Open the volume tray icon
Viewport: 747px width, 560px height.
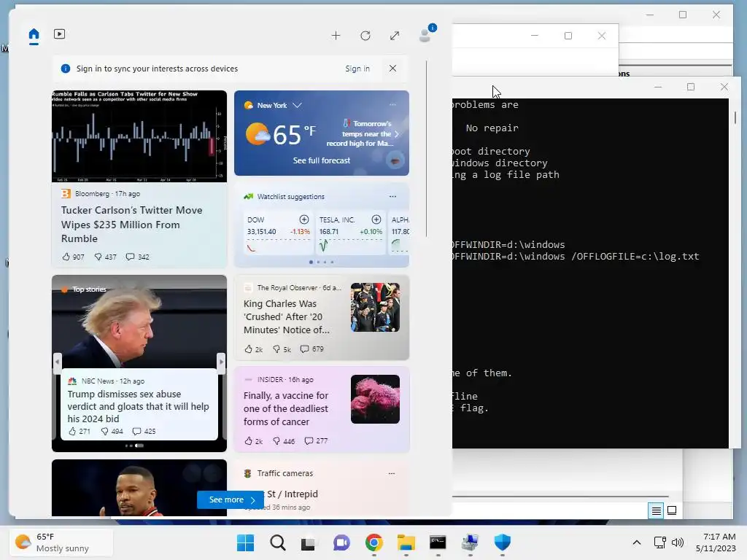click(x=677, y=542)
